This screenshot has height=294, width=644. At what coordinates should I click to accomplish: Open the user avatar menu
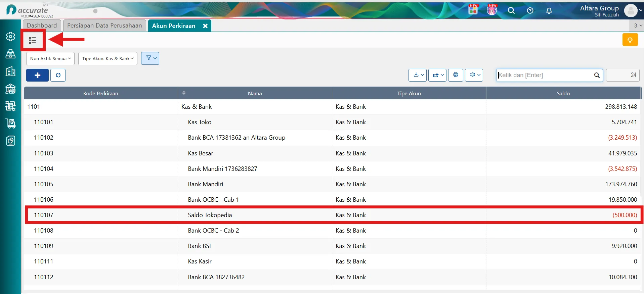point(633,10)
